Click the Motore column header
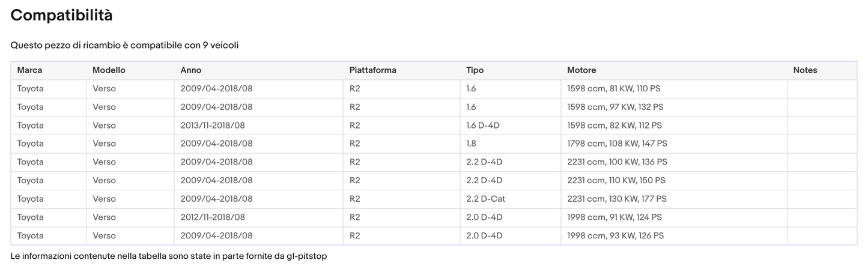 coord(581,70)
